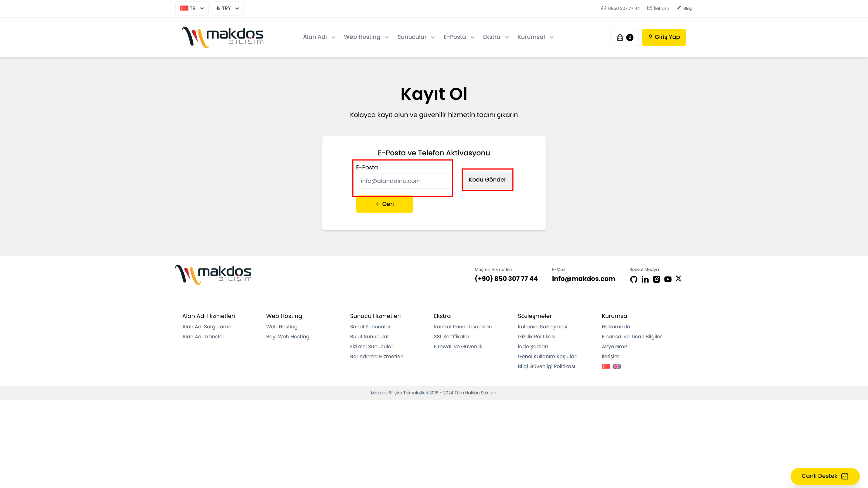
Task: Open Bulut Sunucular footer link
Action: tap(369, 337)
